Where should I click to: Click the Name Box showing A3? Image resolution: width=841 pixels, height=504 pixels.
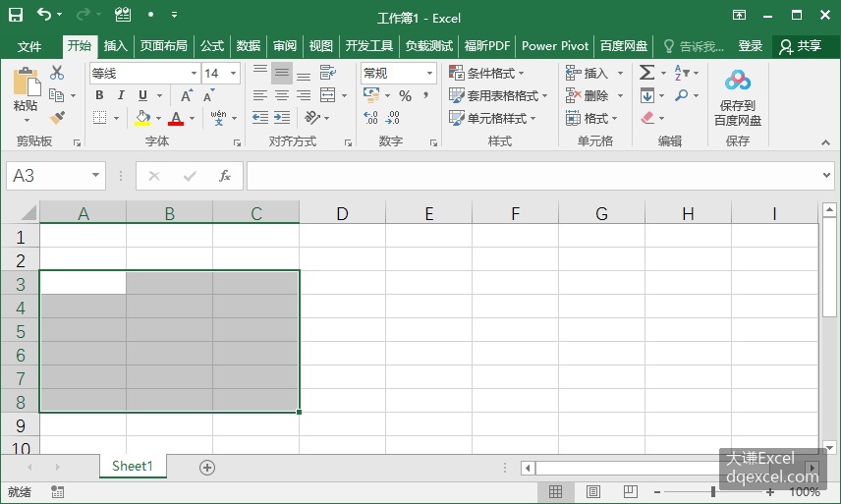click(56, 175)
